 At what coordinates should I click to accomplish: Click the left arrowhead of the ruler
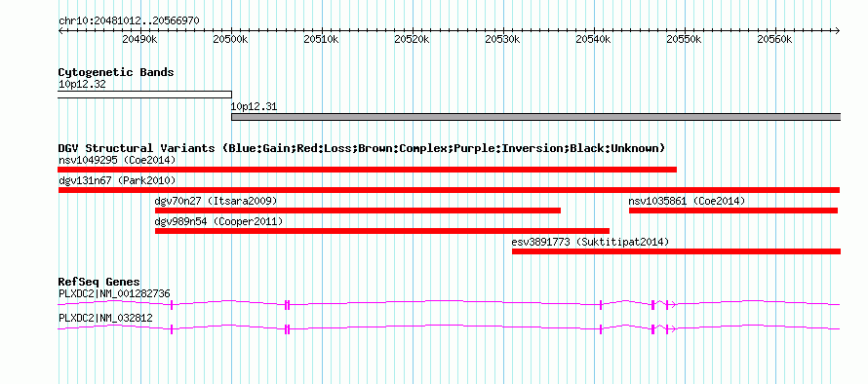click(x=60, y=30)
